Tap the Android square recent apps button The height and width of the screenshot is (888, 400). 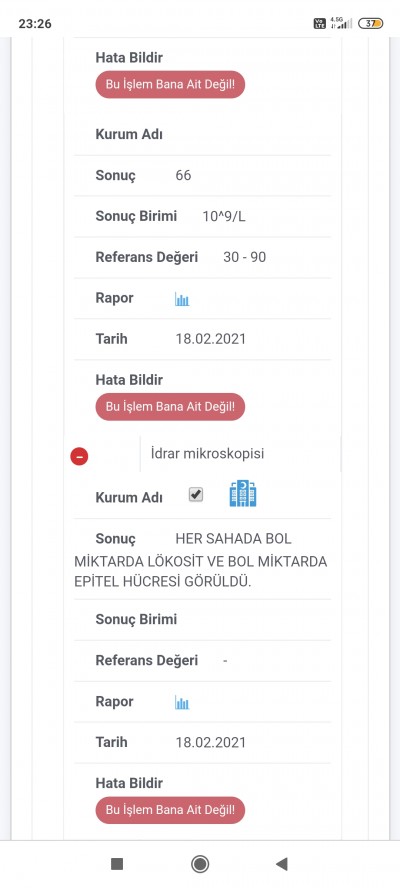pyautogui.click(x=117, y=864)
